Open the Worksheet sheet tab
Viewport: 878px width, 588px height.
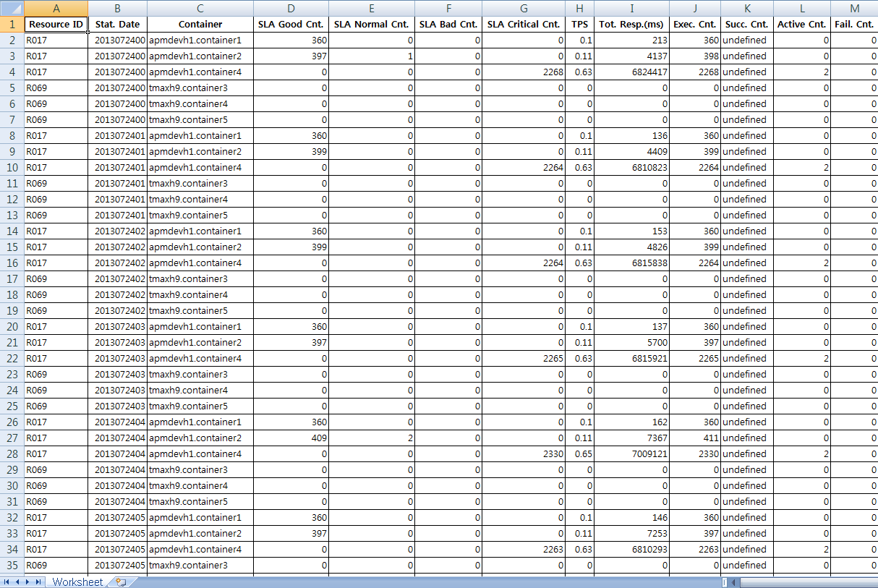(x=77, y=582)
